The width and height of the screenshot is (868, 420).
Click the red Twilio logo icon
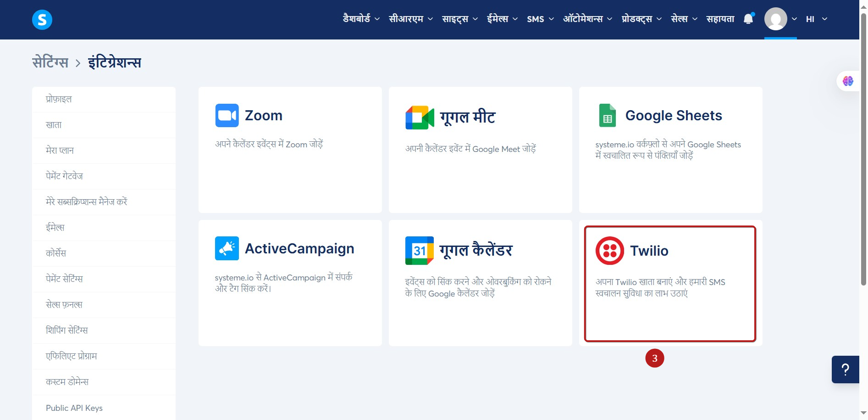(x=610, y=251)
